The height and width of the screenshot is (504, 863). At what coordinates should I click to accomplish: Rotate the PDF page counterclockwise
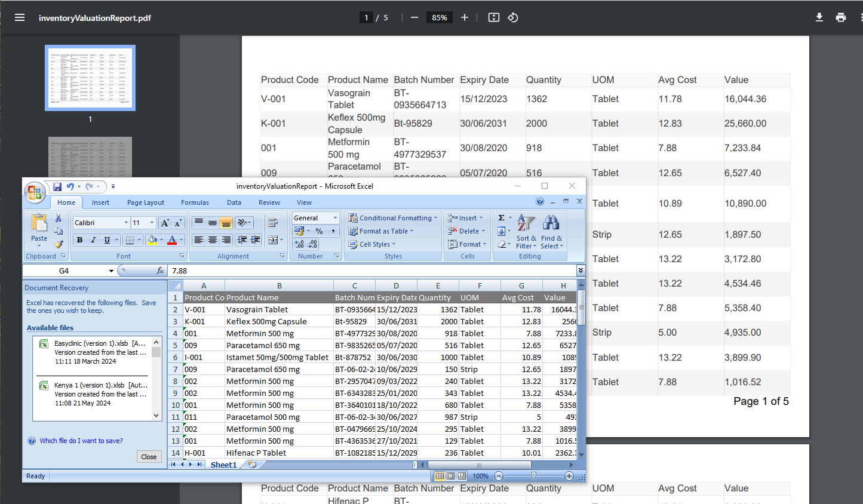pos(513,17)
